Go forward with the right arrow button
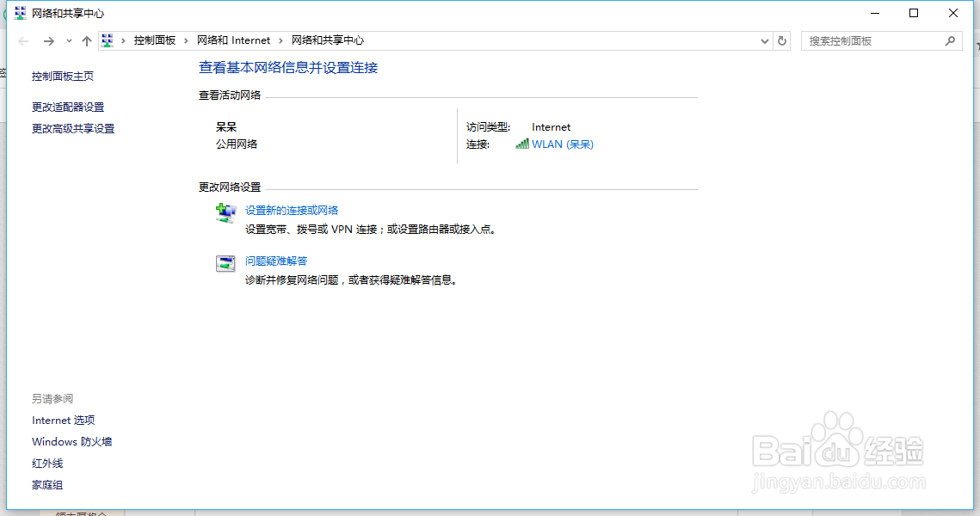The width and height of the screenshot is (980, 516). (x=49, y=41)
